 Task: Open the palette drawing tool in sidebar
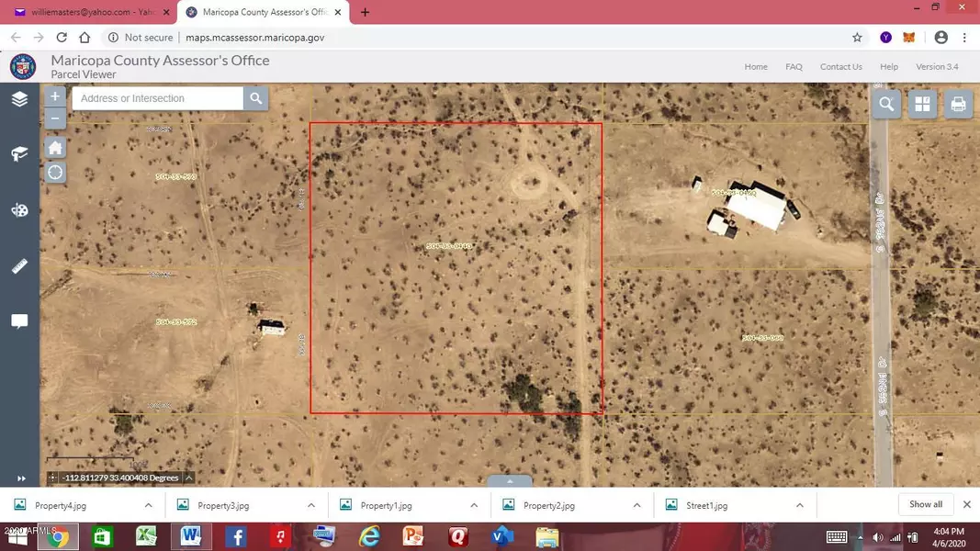[20, 209]
